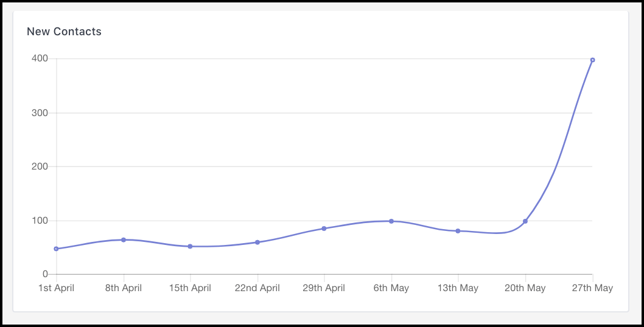Click the 1st April data point

(x=56, y=249)
